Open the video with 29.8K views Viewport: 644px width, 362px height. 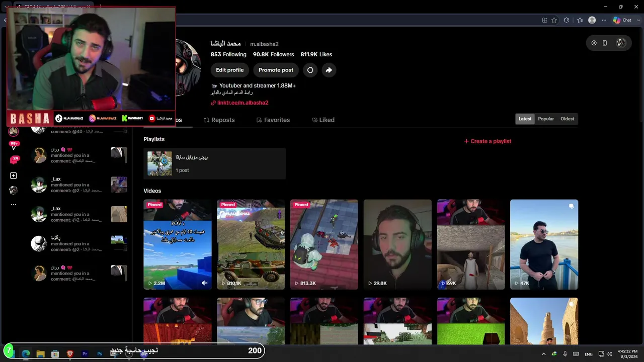(x=397, y=244)
